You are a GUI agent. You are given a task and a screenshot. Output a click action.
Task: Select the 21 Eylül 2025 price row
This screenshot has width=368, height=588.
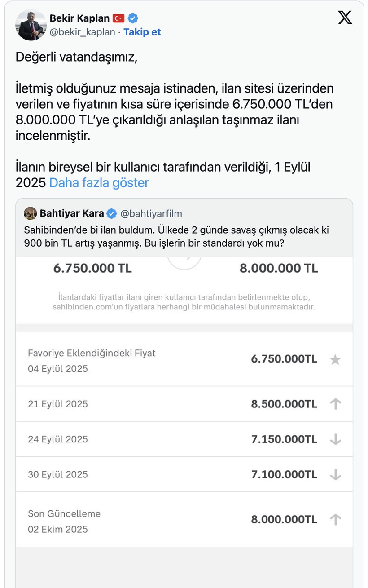[184, 404]
